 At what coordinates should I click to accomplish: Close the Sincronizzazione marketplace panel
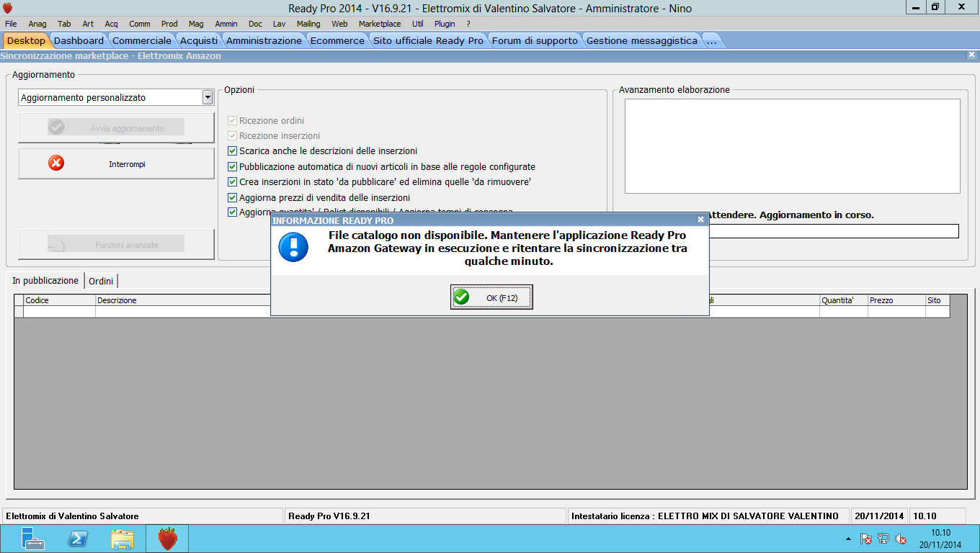972,55
